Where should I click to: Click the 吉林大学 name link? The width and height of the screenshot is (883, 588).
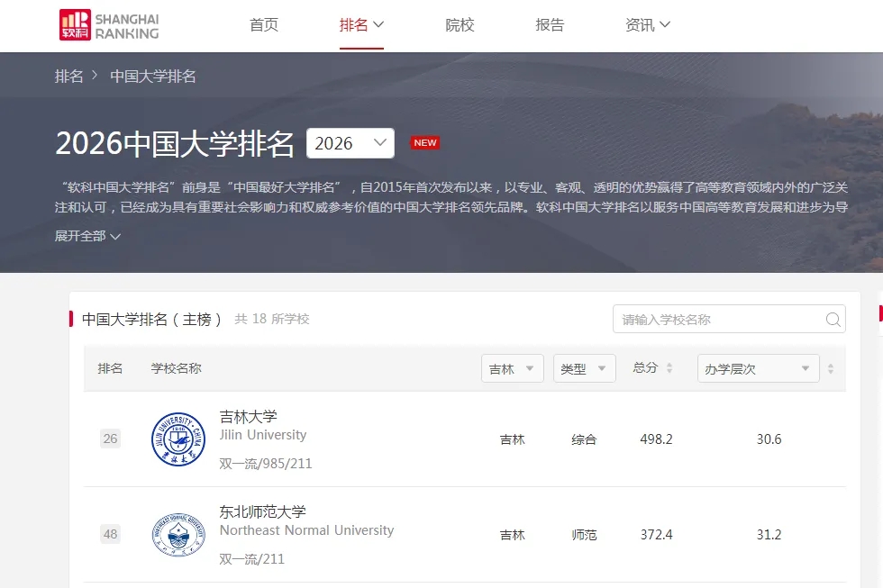pyautogui.click(x=249, y=417)
